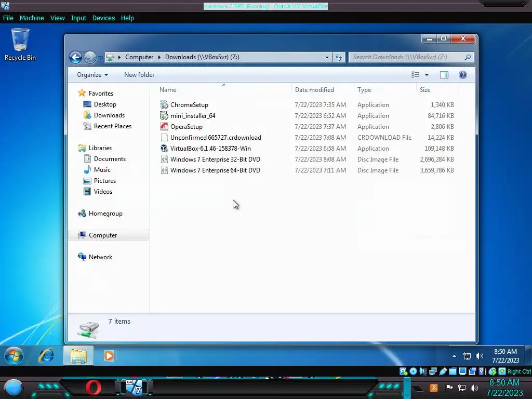Viewport: 532px width, 399px height.
Task: Open the ChromeSetup application file
Action: (189, 105)
